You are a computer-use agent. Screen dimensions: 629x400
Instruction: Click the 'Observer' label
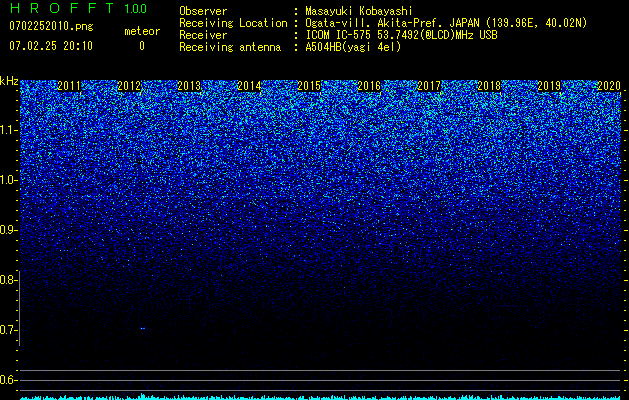click(203, 11)
